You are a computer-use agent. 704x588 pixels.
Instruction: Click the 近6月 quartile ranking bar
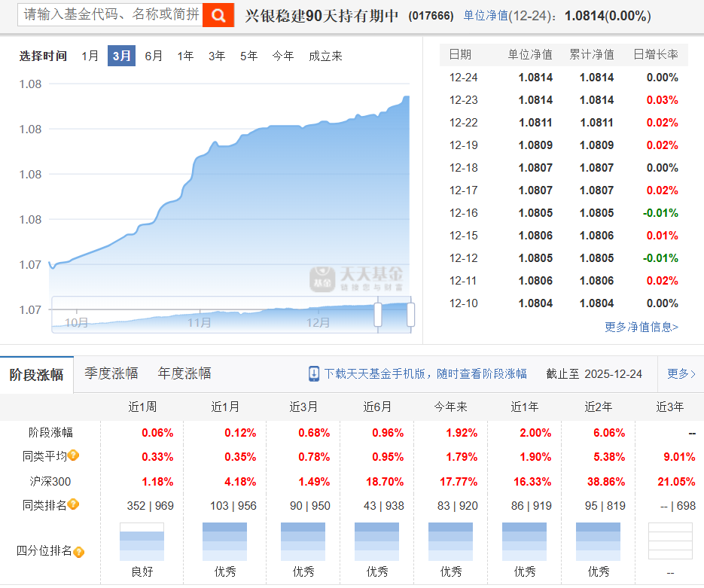point(376,541)
